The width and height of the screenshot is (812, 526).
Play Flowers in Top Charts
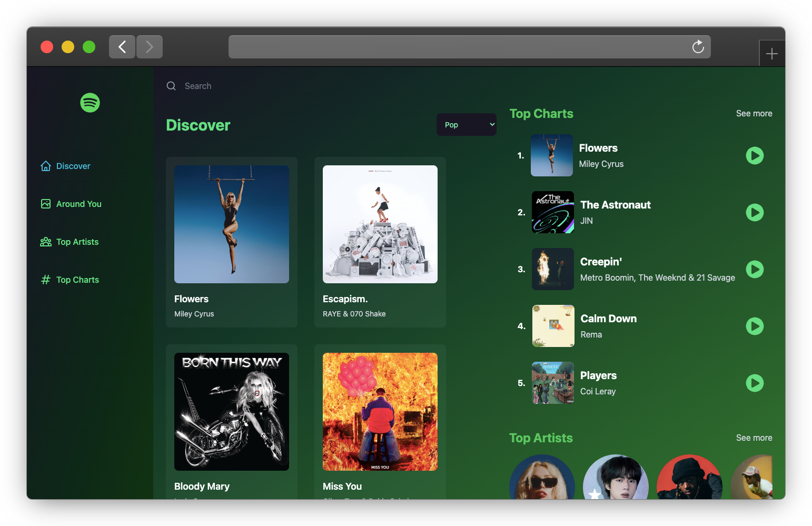coord(755,155)
